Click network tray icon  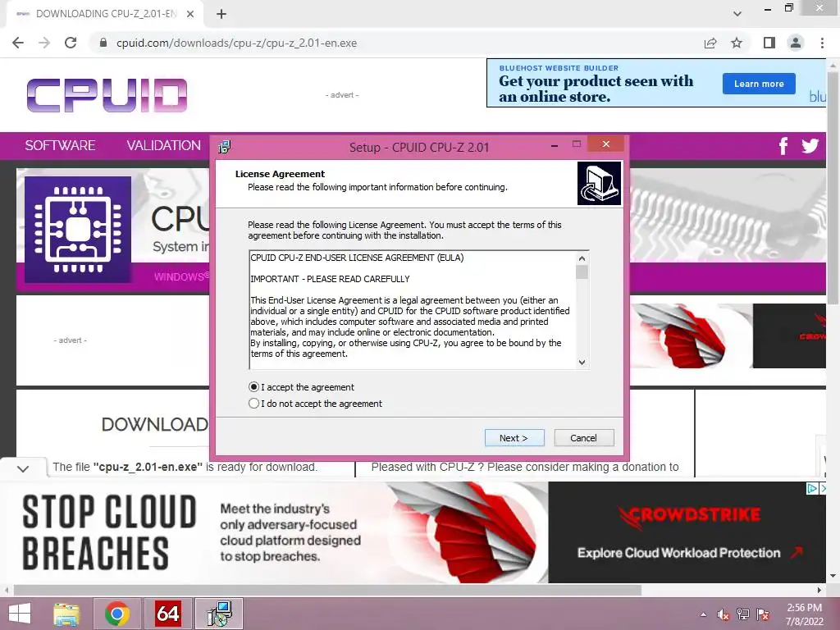(743, 614)
